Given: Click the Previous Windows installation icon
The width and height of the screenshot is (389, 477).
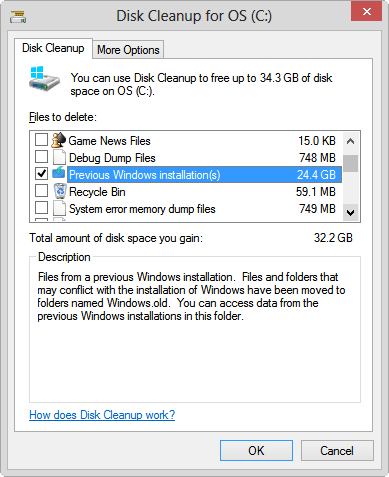Looking at the screenshot, I should tap(59, 174).
